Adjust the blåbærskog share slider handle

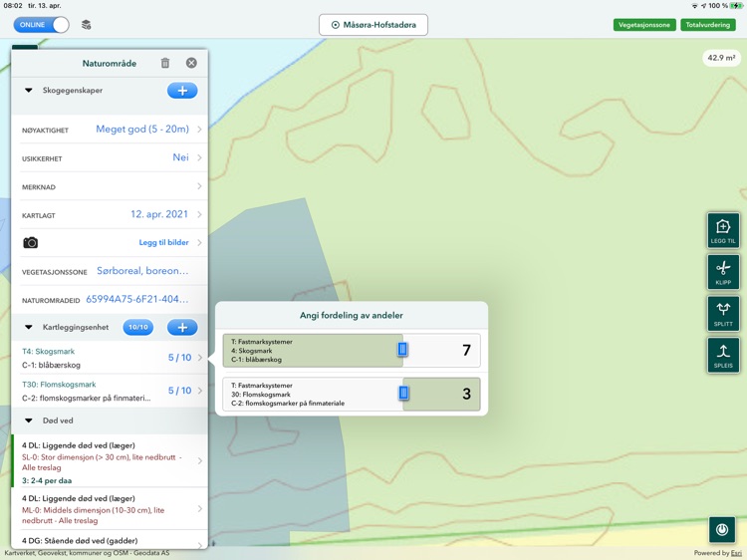point(402,350)
